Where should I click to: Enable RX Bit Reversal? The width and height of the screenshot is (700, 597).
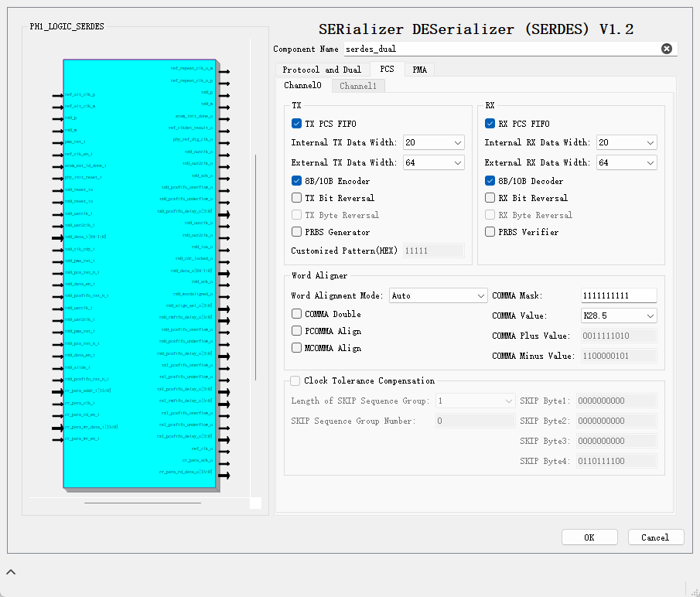(490, 198)
